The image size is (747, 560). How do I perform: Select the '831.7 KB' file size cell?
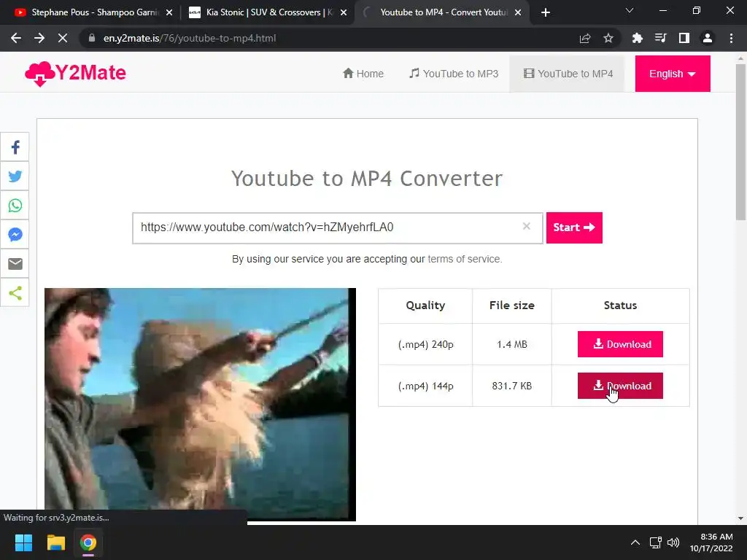[x=512, y=386]
